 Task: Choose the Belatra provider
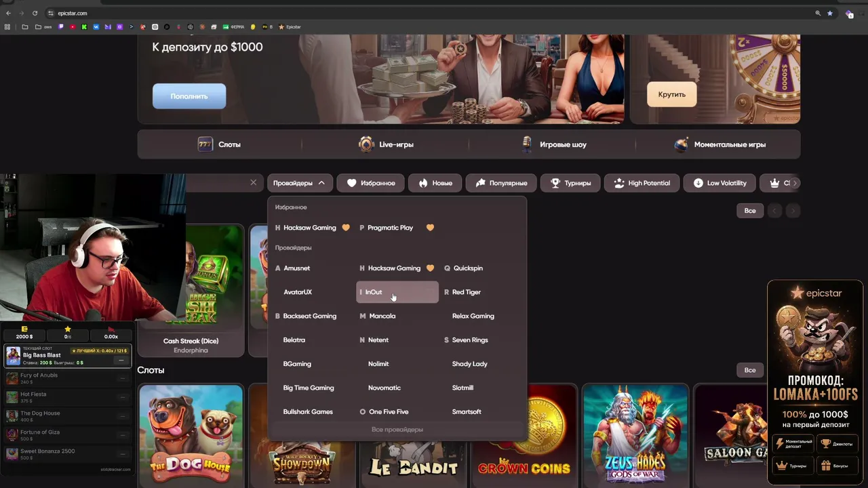click(294, 340)
